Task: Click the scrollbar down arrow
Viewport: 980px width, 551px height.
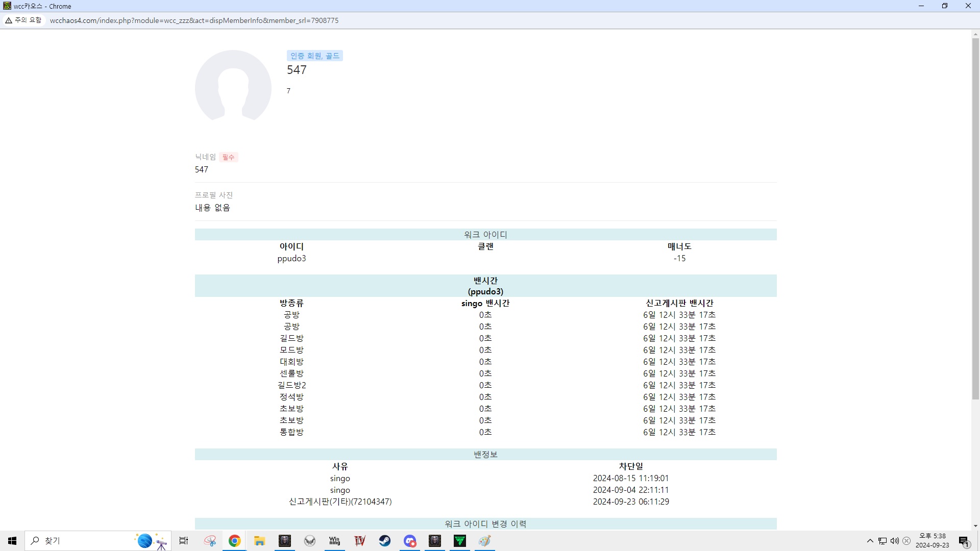Action: 975,526
